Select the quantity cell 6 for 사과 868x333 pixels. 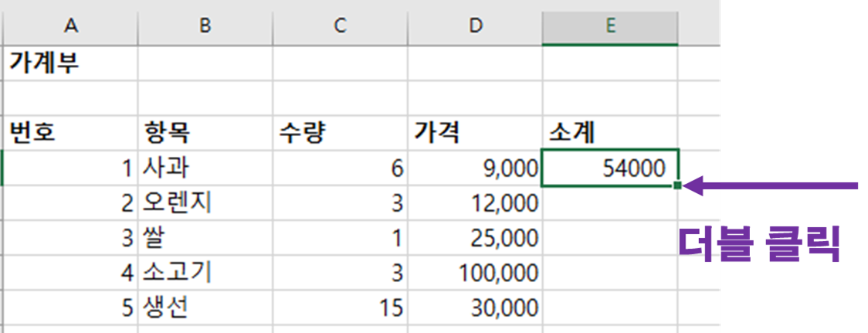(x=340, y=168)
